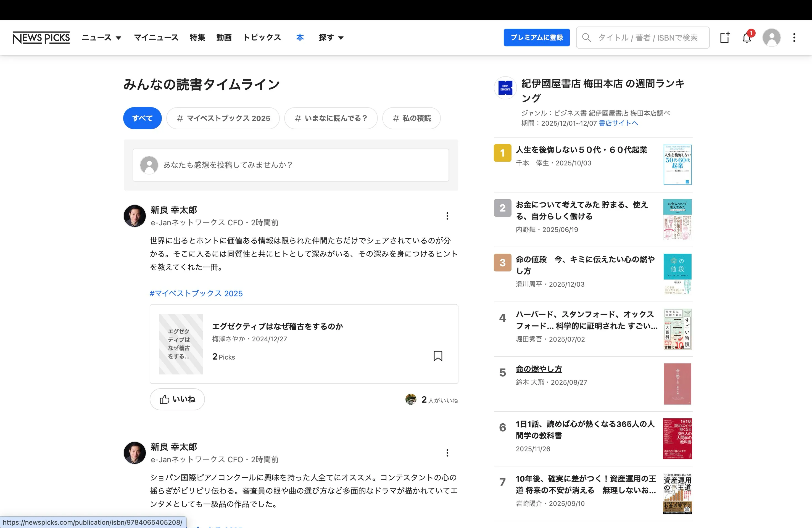The height and width of the screenshot is (528, 812).
Task: Click the number 2 silver rank badge
Action: (x=502, y=208)
